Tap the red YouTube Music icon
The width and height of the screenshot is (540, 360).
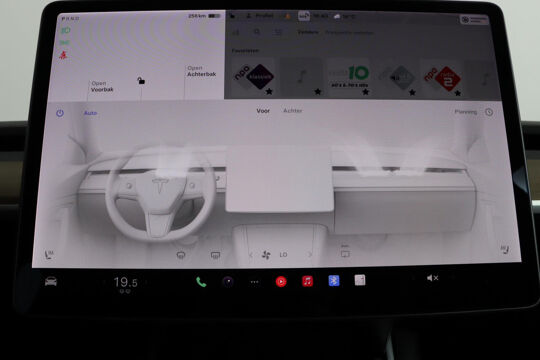click(281, 282)
